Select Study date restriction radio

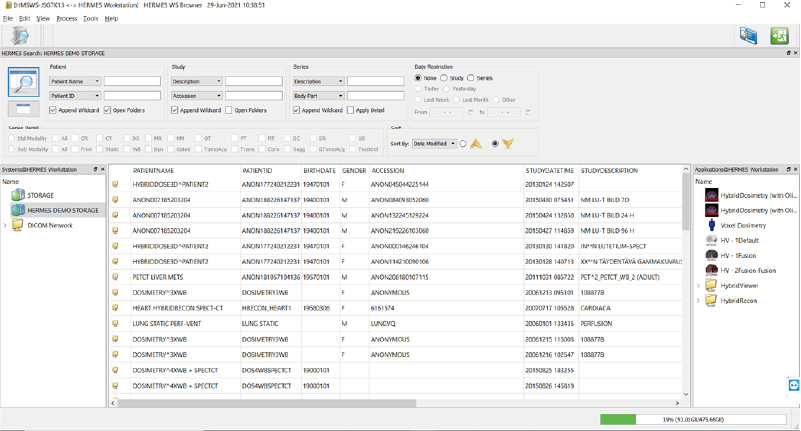[x=444, y=78]
